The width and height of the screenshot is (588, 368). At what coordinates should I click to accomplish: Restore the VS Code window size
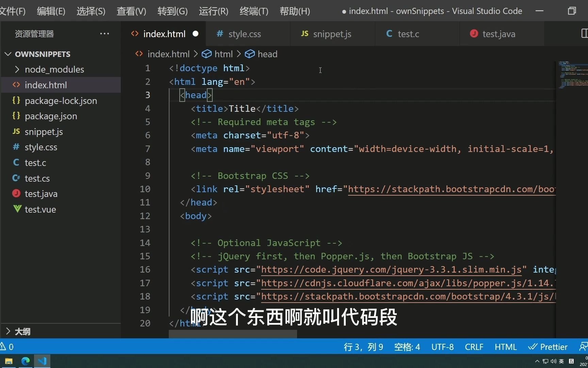click(x=572, y=11)
